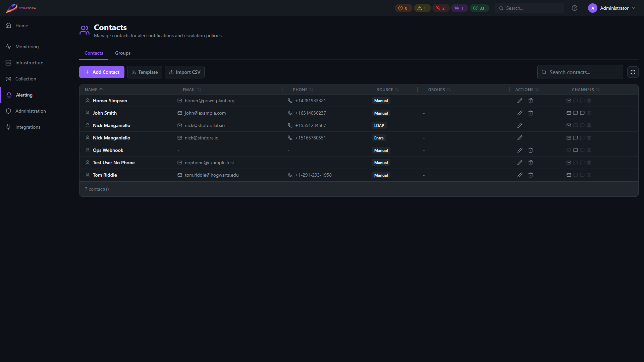The width and height of the screenshot is (644, 362).
Task: Open maintenance badge showing 1
Action: pos(459,8)
